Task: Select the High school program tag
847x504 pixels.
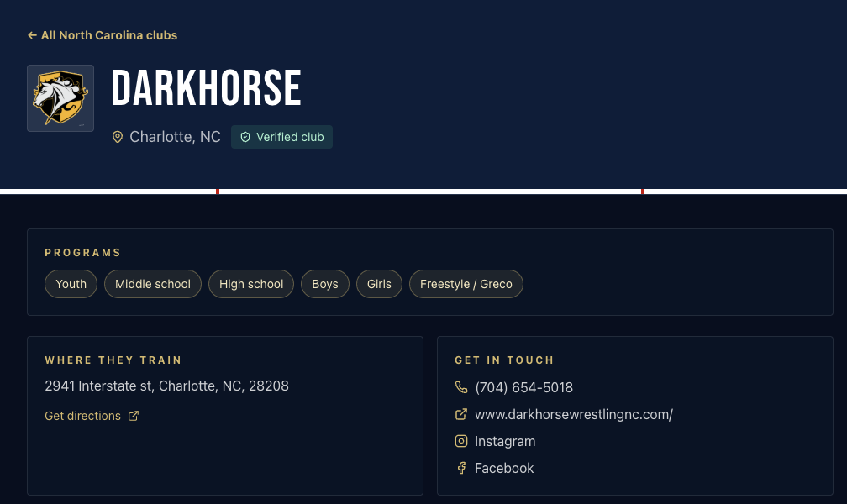Action: (251, 284)
